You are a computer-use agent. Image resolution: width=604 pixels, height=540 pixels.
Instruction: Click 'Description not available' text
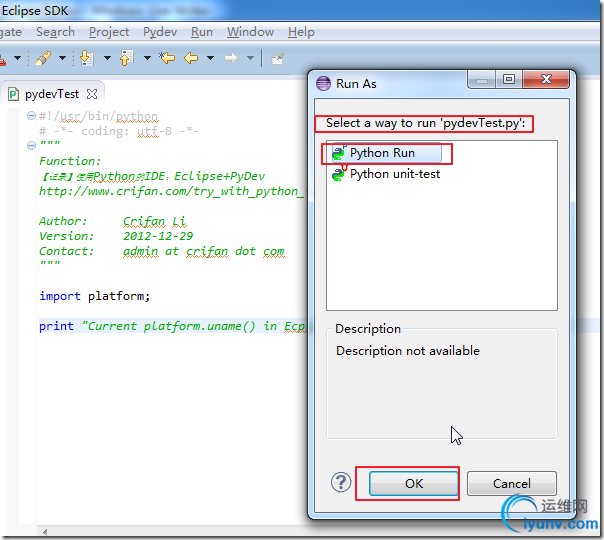(x=408, y=351)
